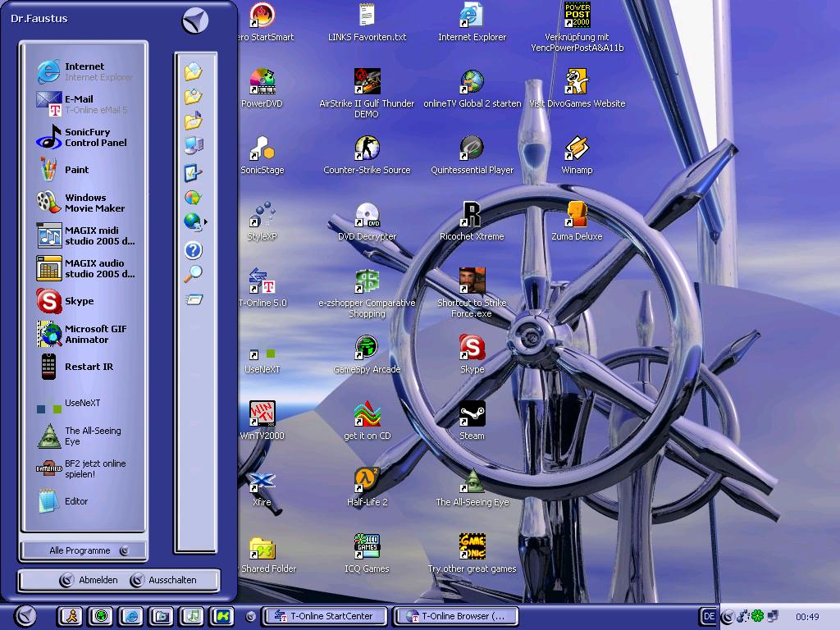
Task: Open MAGIX midi studio 2005 entry
Action: click(85, 235)
